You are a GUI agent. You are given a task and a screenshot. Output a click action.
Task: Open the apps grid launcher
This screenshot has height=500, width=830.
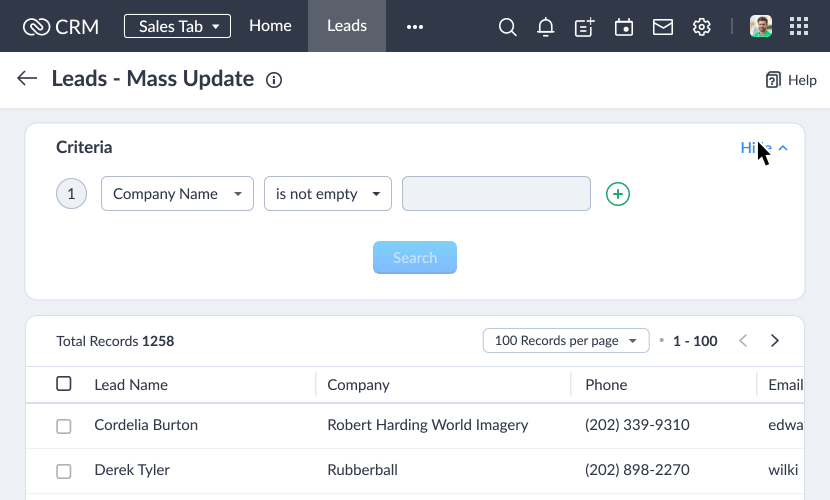799,26
